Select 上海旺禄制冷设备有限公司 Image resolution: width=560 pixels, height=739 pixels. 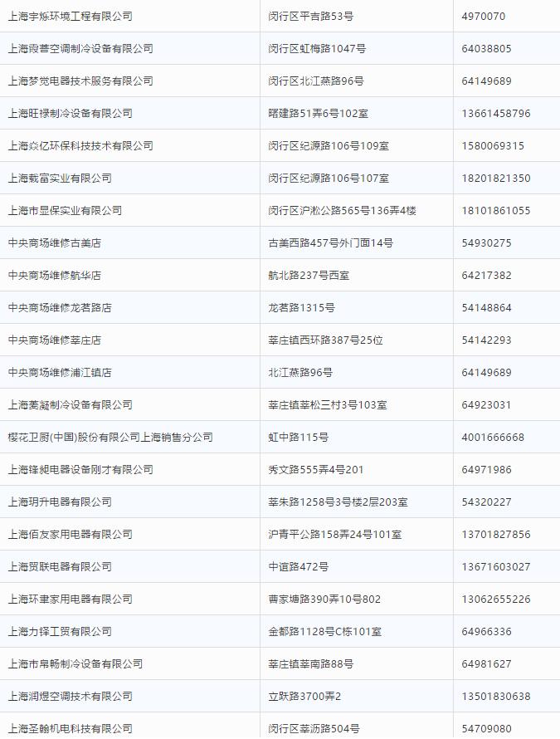tap(71, 114)
